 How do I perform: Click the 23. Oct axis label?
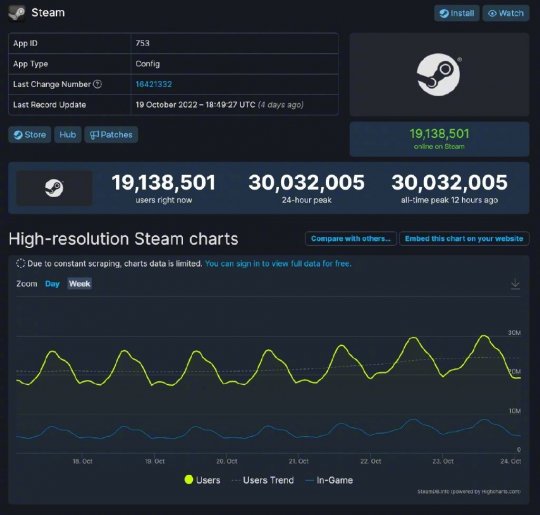pos(443,461)
